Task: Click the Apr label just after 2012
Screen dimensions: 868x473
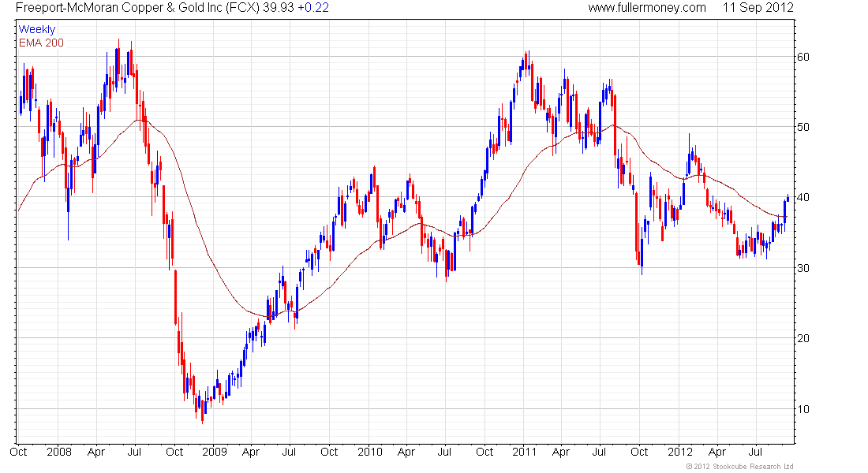Action: click(x=717, y=452)
